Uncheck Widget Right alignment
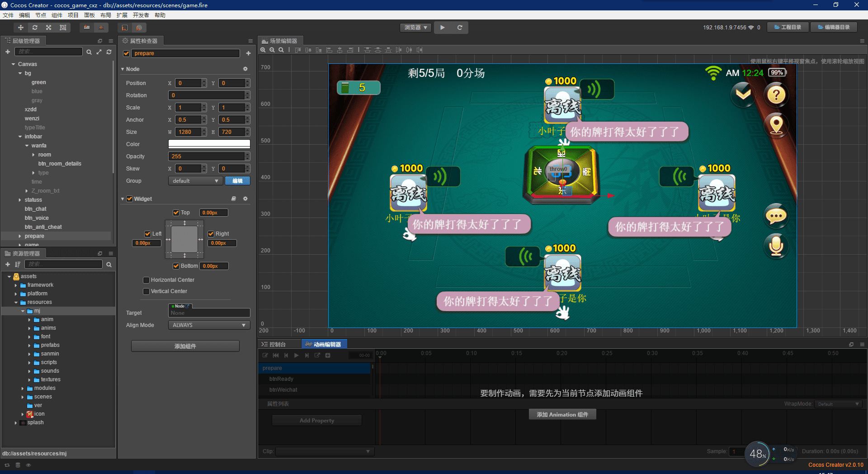The width and height of the screenshot is (868, 474). point(211,234)
